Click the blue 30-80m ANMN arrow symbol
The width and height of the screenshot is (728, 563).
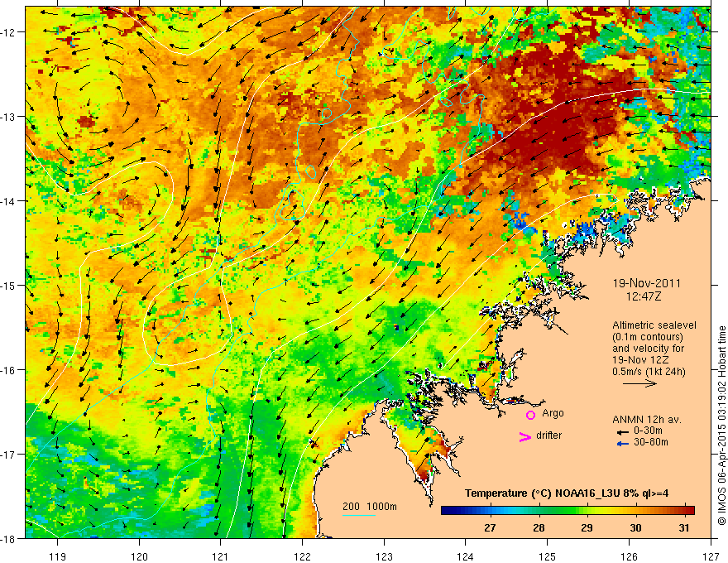(x=623, y=444)
